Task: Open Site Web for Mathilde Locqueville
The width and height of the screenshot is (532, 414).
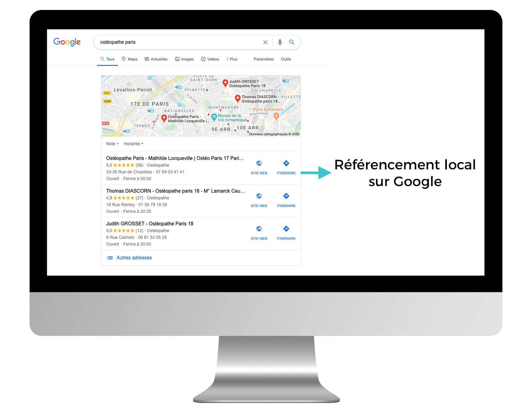Action: (259, 167)
